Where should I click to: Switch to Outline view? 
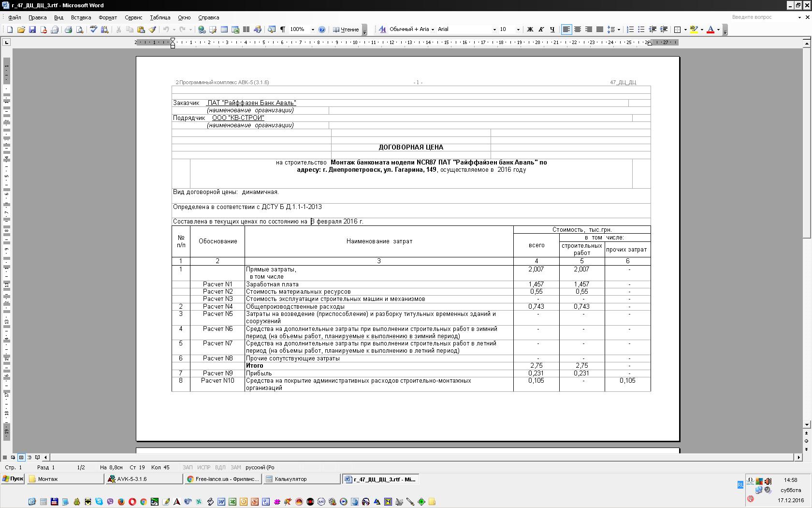29,457
